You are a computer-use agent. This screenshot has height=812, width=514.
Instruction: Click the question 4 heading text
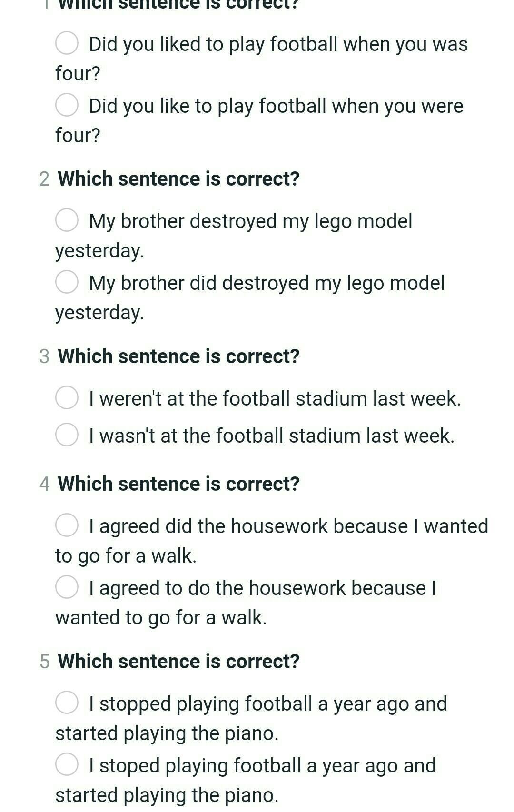(178, 484)
